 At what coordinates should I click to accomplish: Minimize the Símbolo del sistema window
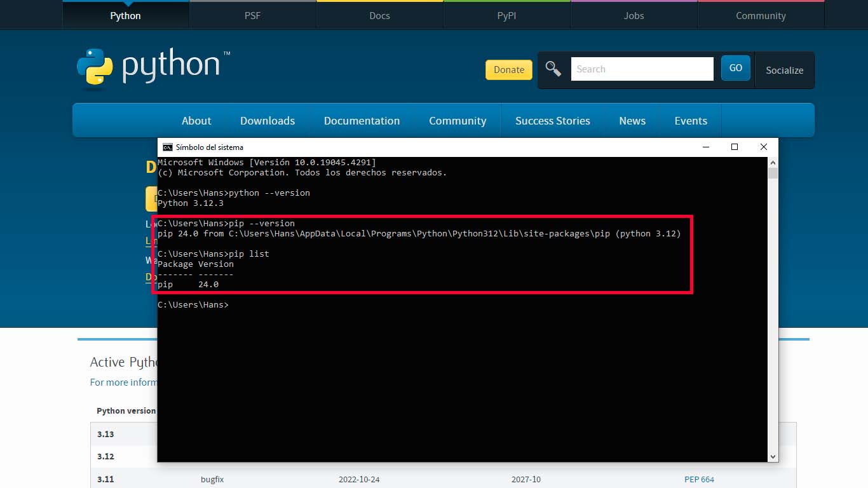pyautogui.click(x=705, y=147)
